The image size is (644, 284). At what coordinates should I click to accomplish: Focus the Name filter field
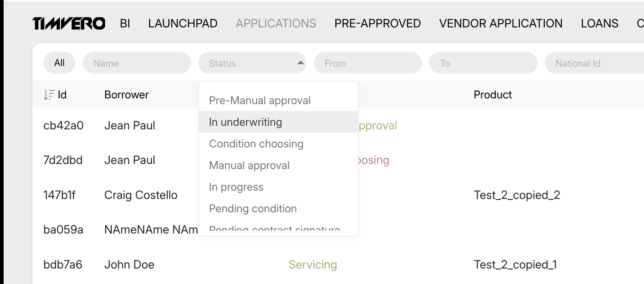pyautogui.click(x=136, y=63)
